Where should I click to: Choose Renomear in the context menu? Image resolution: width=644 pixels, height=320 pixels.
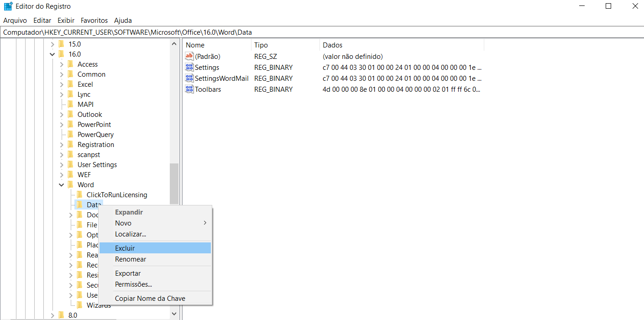click(155, 259)
